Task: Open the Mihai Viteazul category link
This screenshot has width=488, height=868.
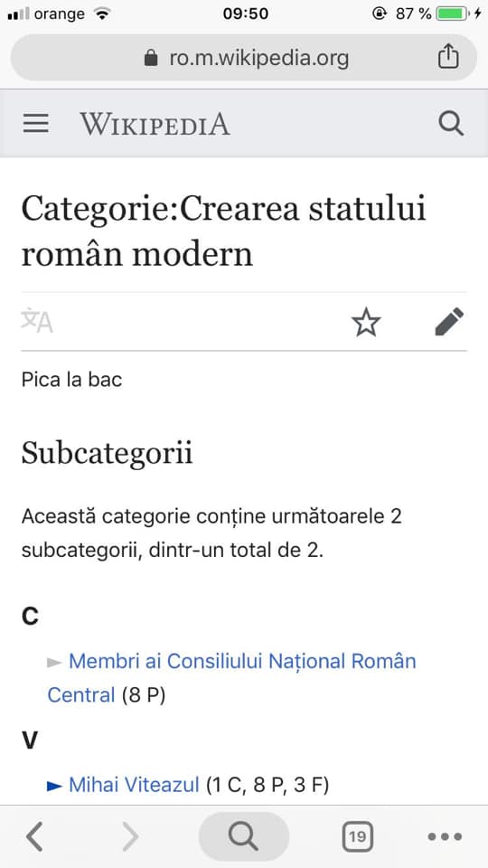Action: pos(134,785)
